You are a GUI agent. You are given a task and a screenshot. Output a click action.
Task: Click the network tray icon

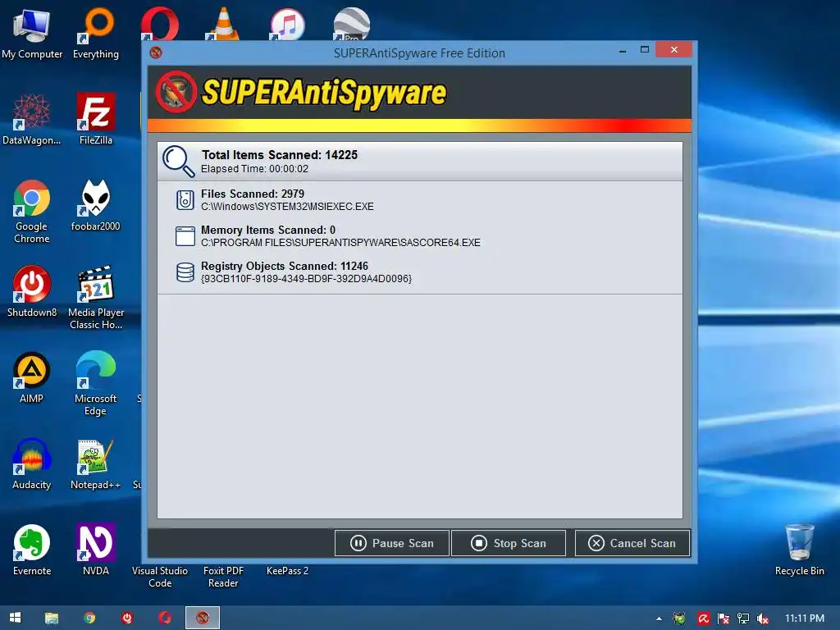(743, 619)
